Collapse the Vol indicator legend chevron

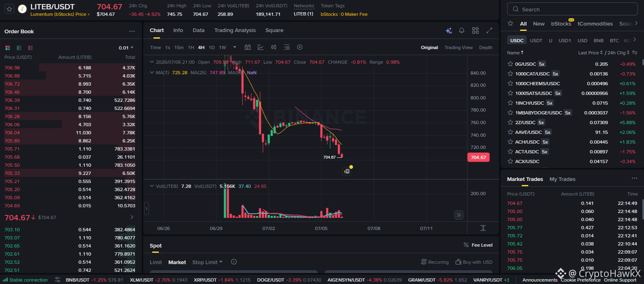pos(152,186)
